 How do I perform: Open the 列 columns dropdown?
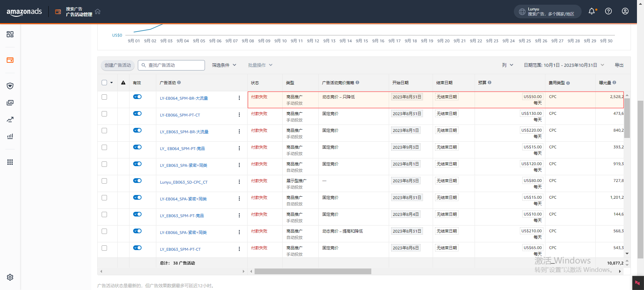507,65
